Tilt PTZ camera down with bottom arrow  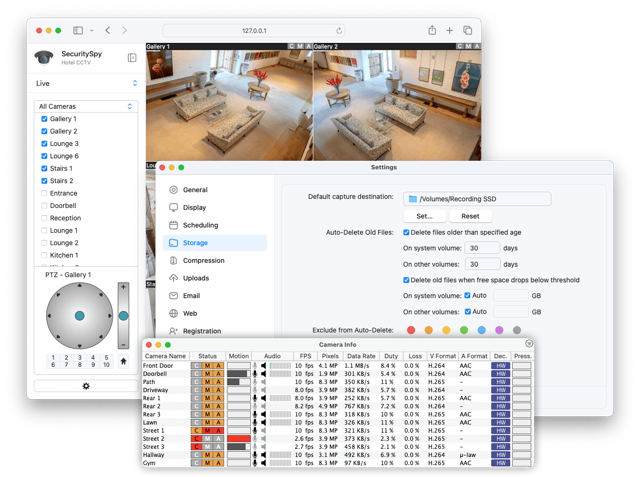click(x=80, y=346)
